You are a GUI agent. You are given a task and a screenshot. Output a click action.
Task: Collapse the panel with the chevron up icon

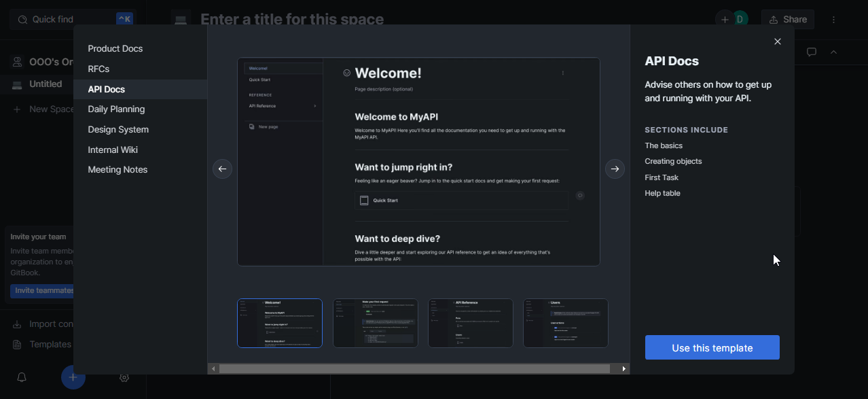click(834, 52)
